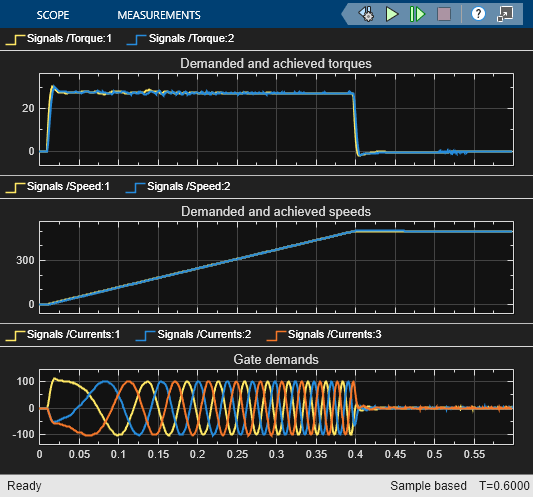Select the Demanded and achieved torques plot title
This screenshot has height=497, width=533.
(x=276, y=64)
